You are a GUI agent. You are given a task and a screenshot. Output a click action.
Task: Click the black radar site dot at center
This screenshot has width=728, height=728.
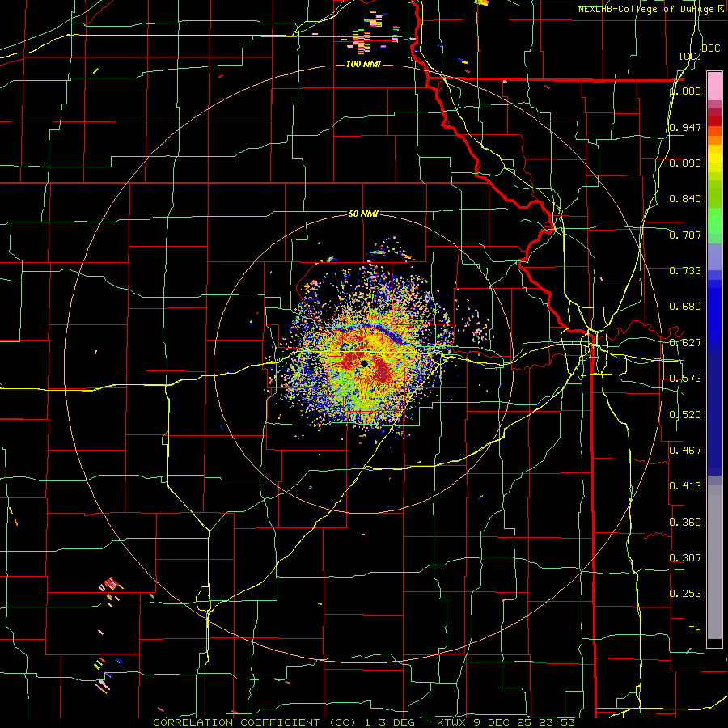pos(364,363)
